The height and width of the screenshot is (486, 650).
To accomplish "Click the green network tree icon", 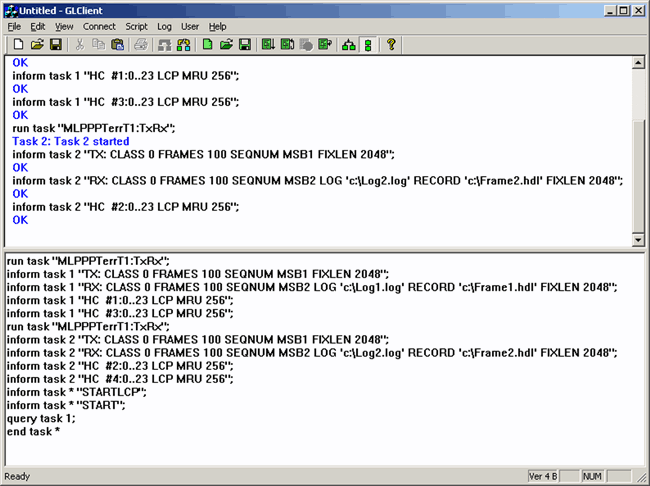I will pos(349,44).
